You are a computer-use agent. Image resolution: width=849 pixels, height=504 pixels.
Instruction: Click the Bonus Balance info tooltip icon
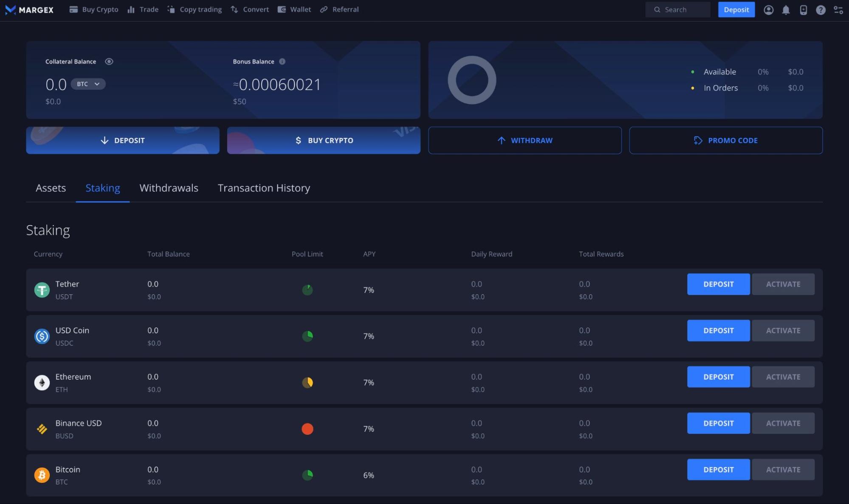coord(282,61)
